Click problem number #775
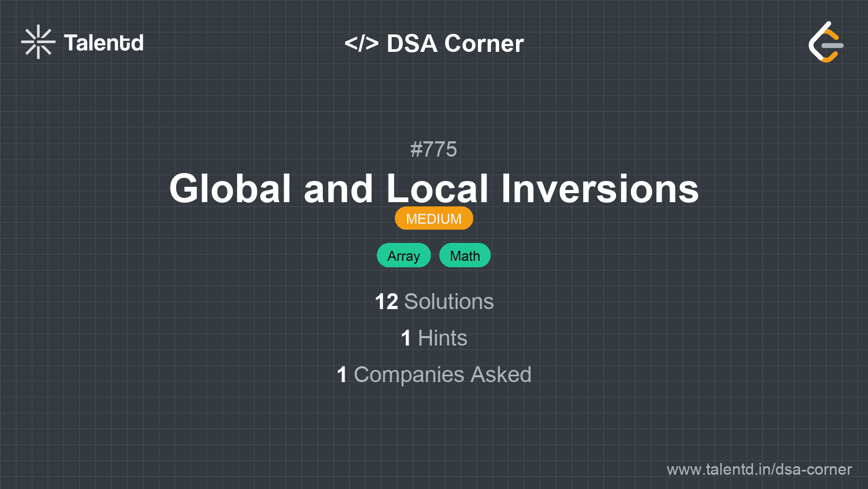868x489 pixels. (x=433, y=149)
